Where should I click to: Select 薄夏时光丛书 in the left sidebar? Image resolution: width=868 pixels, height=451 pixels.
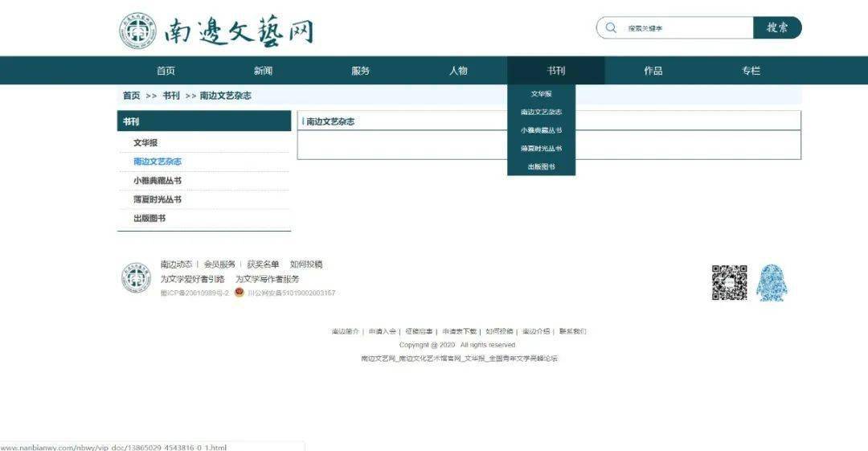click(158, 199)
